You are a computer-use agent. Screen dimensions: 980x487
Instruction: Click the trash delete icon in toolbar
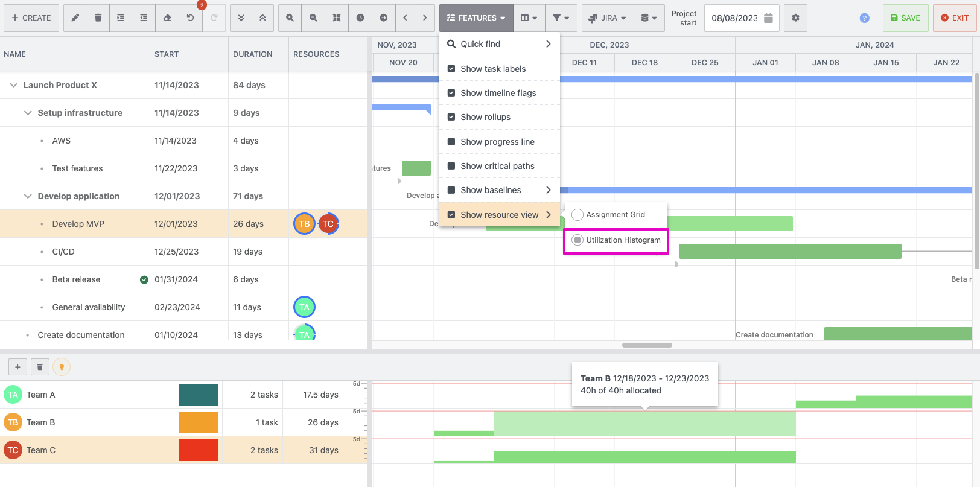click(x=98, y=18)
